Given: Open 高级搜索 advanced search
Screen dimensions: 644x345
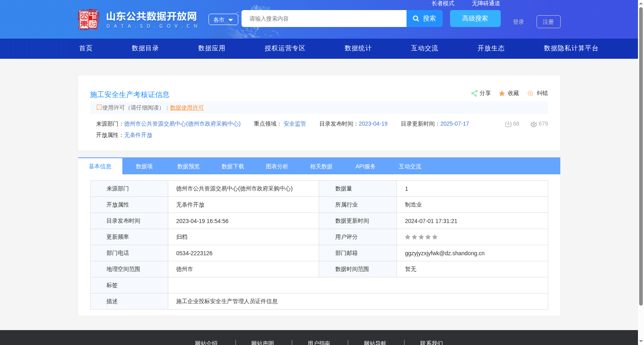Looking at the screenshot, I should click(475, 19).
